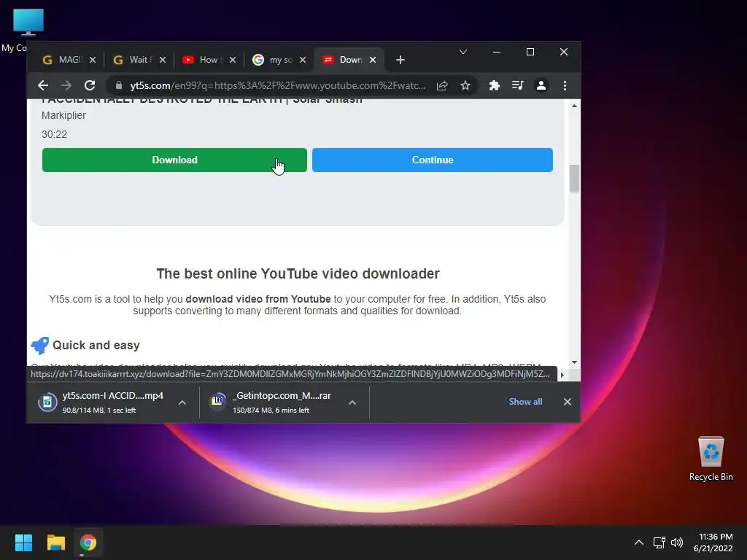The width and height of the screenshot is (747, 560).
Task: Click the browser forward arrow
Action: coord(66,85)
